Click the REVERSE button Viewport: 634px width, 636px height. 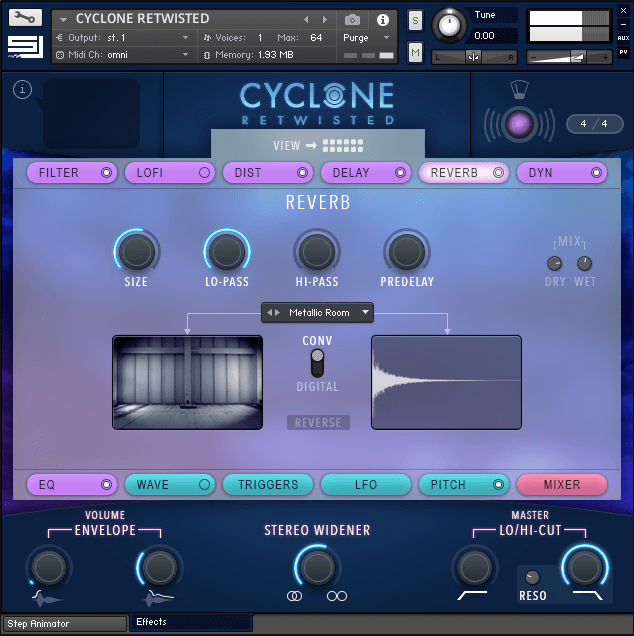tap(318, 423)
